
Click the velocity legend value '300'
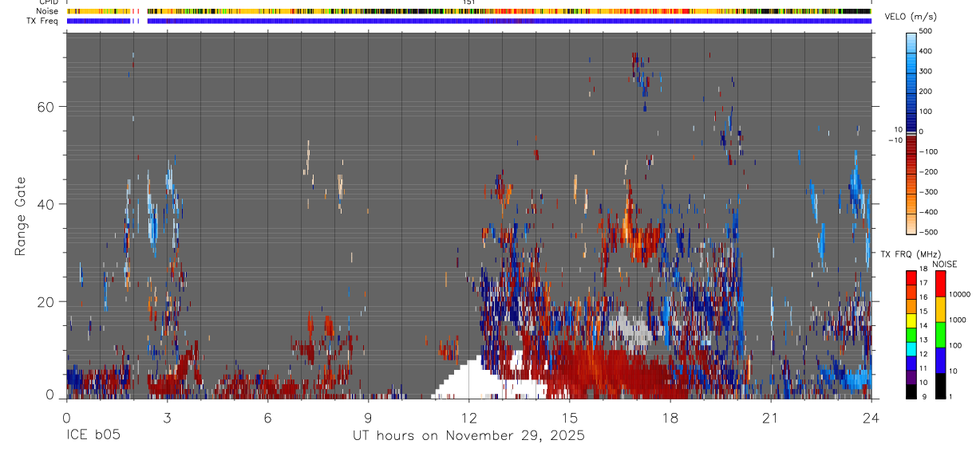(x=927, y=71)
